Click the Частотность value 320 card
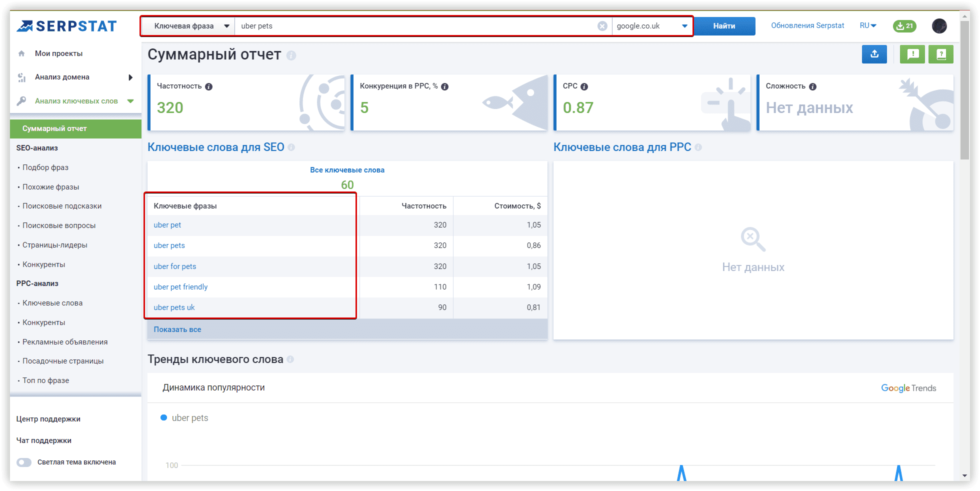This screenshot has height=491, width=980. tap(170, 107)
